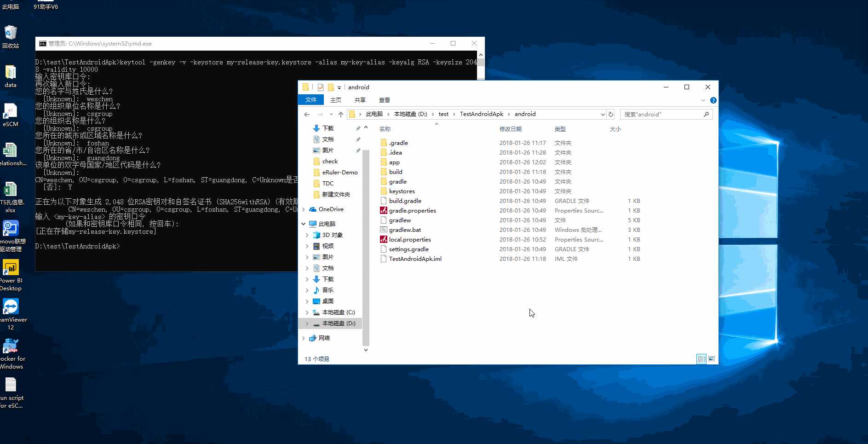Screen dimensions: 868x444
Task: Select the app folder row
Action: pyautogui.click(x=511, y=162)
